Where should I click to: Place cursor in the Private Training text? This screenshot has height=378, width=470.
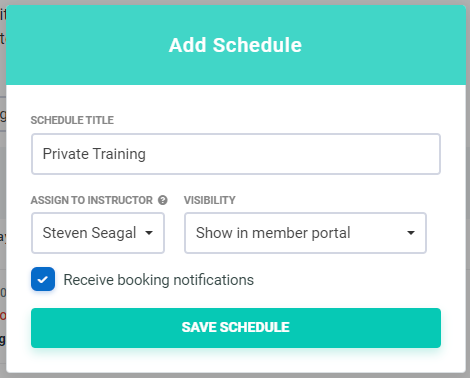pyautogui.click(x=94, y=154)
